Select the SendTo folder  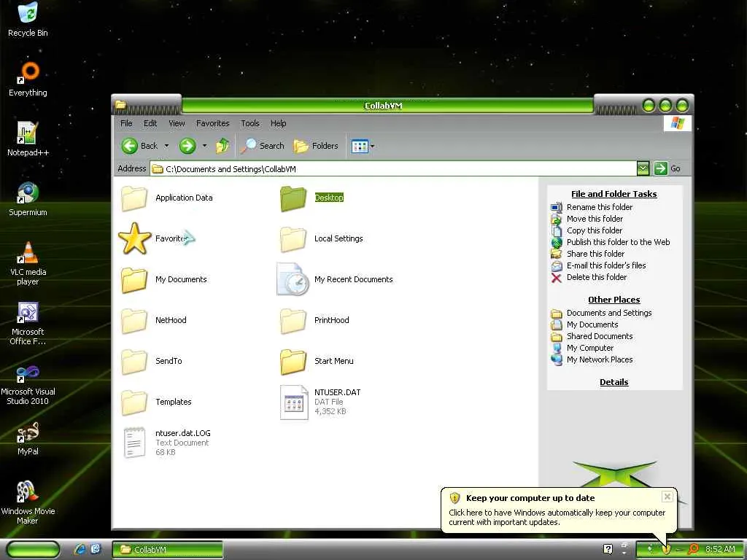[152, 362]
